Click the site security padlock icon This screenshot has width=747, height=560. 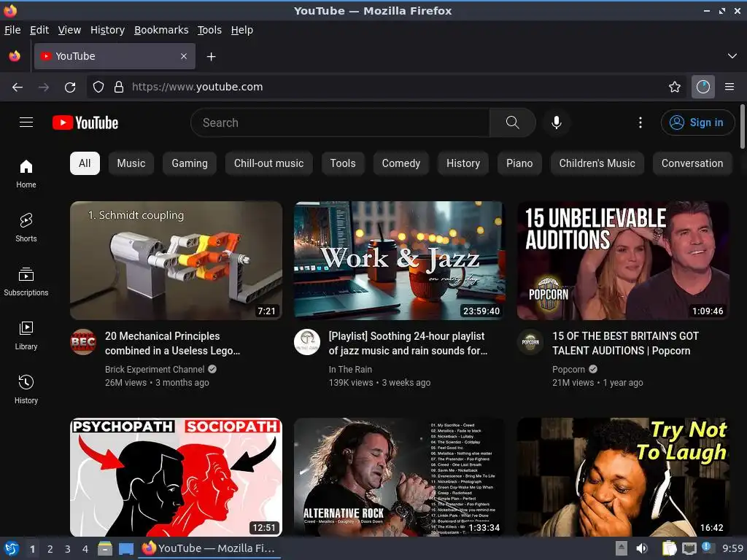coord(119,87)
